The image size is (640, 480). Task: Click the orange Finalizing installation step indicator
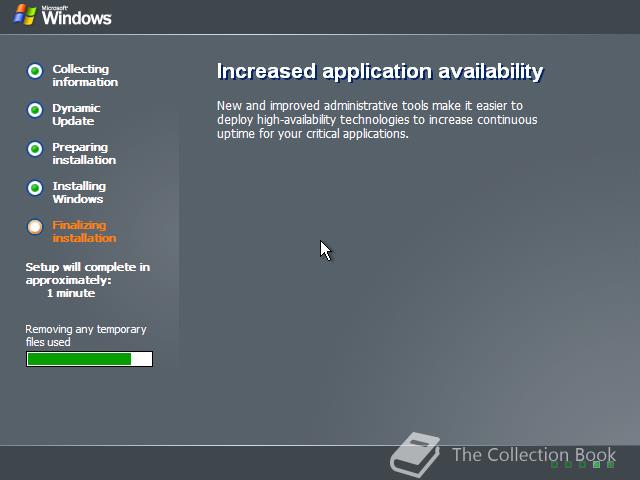tap(35, 227)
